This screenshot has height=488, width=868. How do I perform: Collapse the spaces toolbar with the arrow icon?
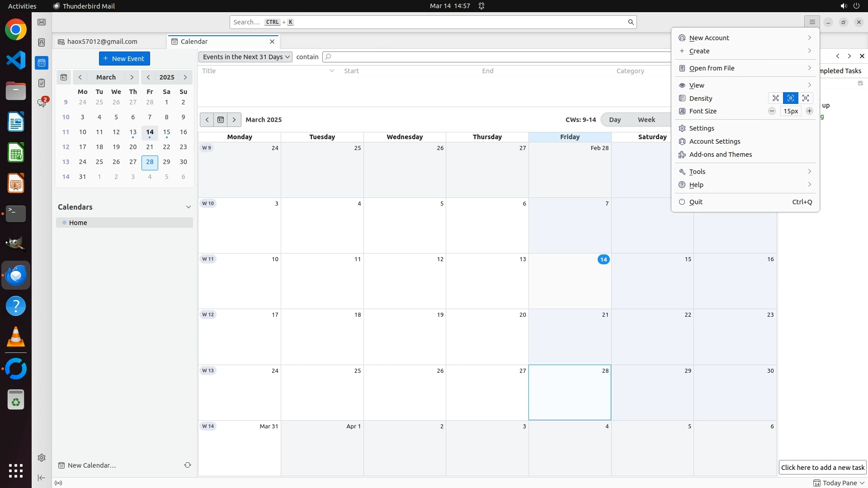(42, 478)
